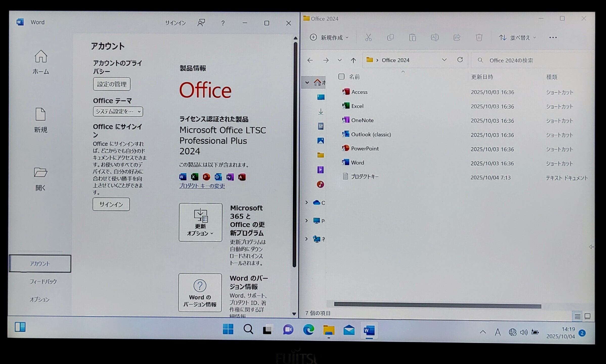Switch to details view in Explorer status bar

[x=577, y=316]
